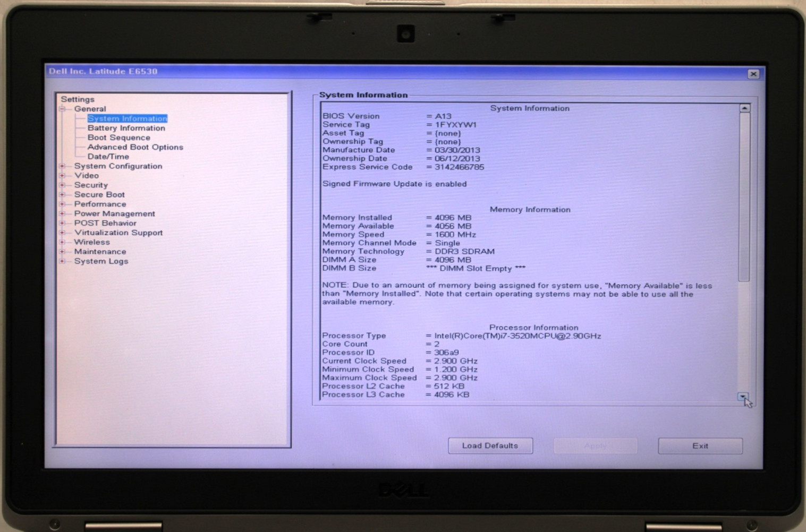
Task: Select the System Logs label
Action: (101, 261)
